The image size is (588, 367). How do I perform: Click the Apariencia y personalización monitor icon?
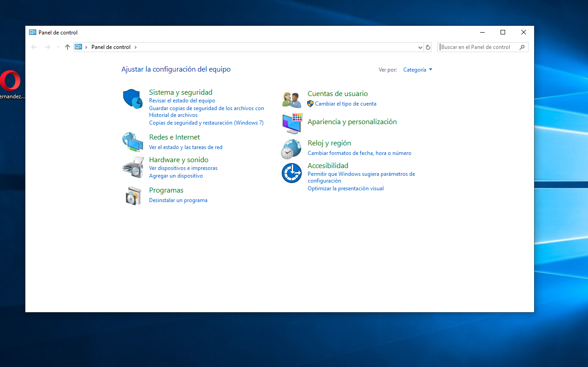pyautogui.click(x=292, y=123)
